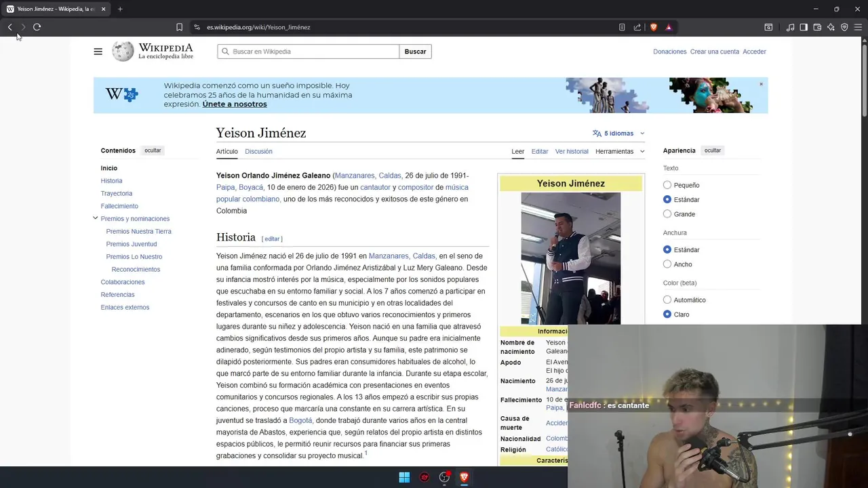Toggle the browser sidebar panel icon
The width and height of the screenshot is (868, 488).
[804, 27]
